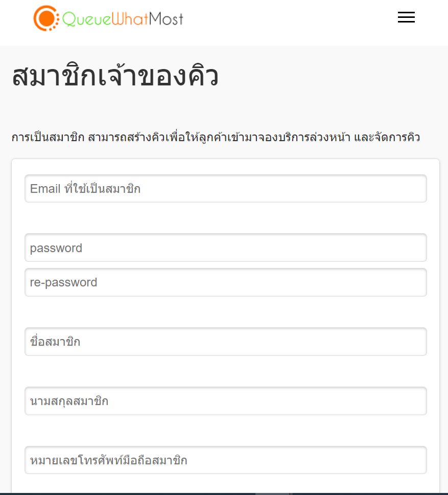
Task: Go to homepage via the header logo
Action: [108, 18]
